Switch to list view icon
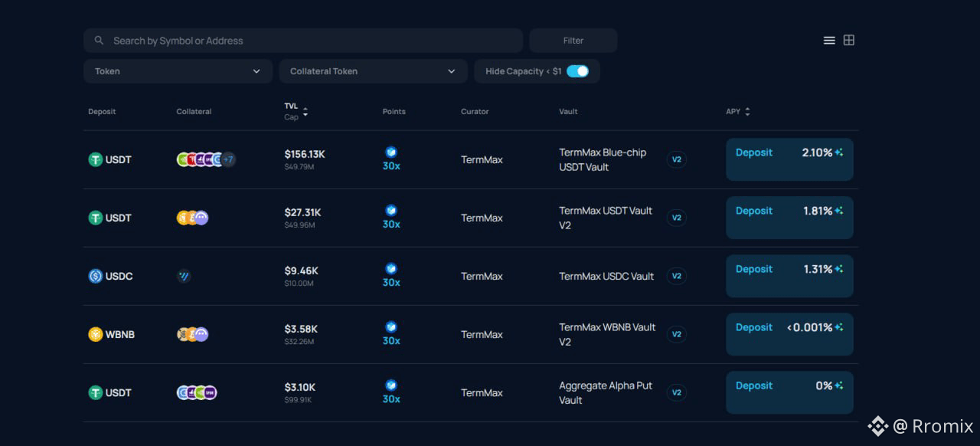Viewport: 980px width, 446px height. pos(829,41)
